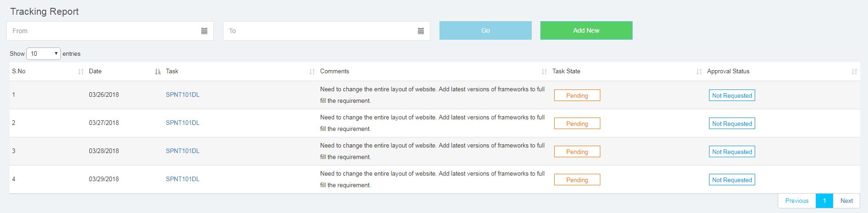
Task: Sort table by Date column icon
Action: [158, 71]
